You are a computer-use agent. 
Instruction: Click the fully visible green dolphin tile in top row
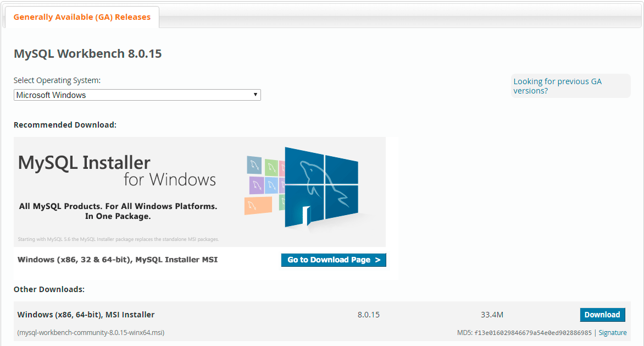click(270, 167)
